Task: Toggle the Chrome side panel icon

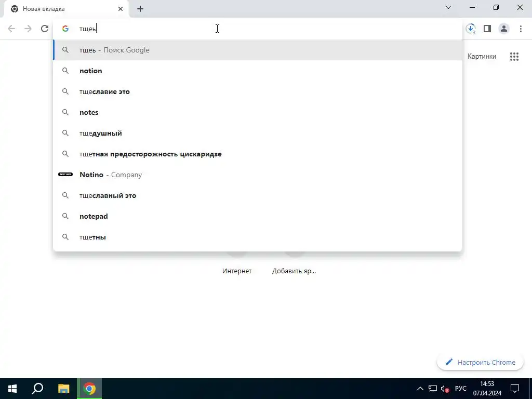Action: coord(487,29)
